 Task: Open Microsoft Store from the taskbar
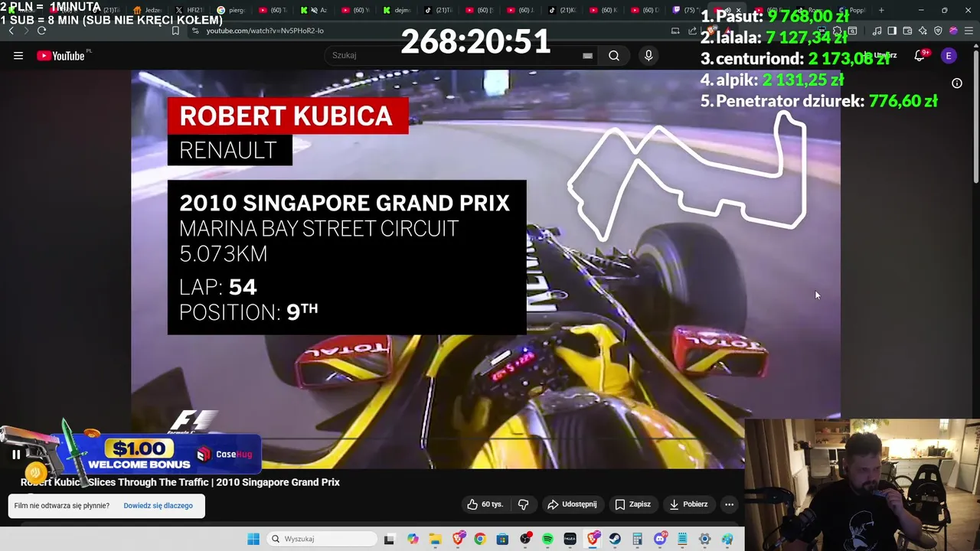click(502, 539)
